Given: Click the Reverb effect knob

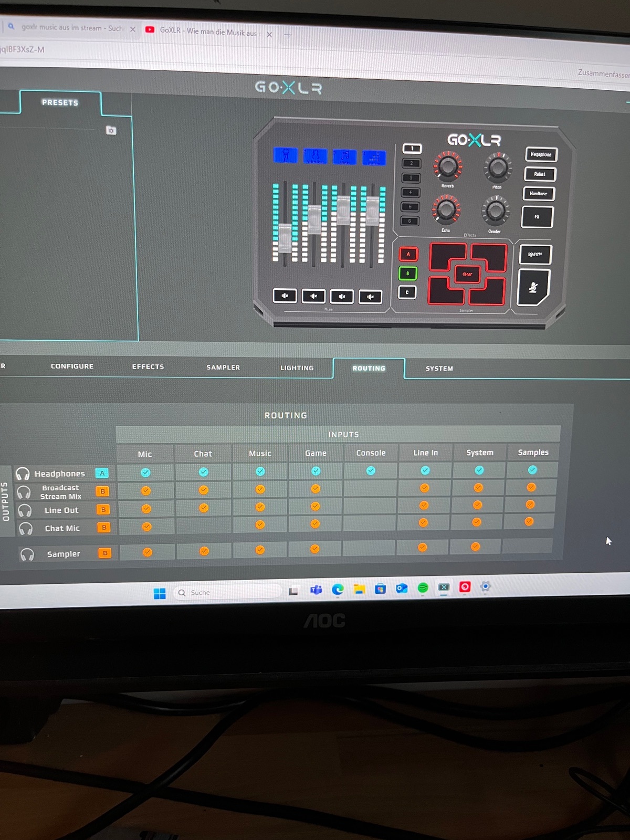Looking at the screenshot, I should (447, 166).
